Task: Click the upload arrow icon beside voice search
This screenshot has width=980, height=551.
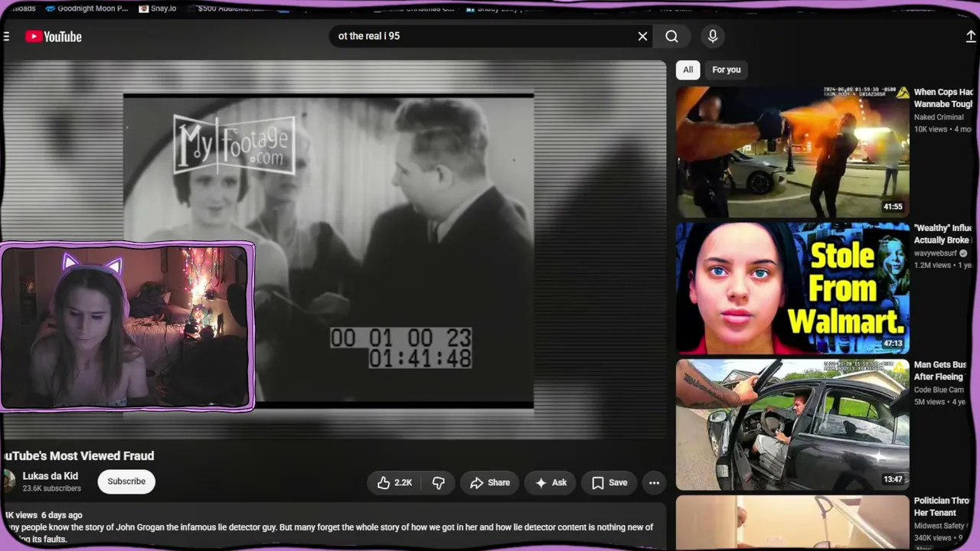Action: tap(971, 37)
